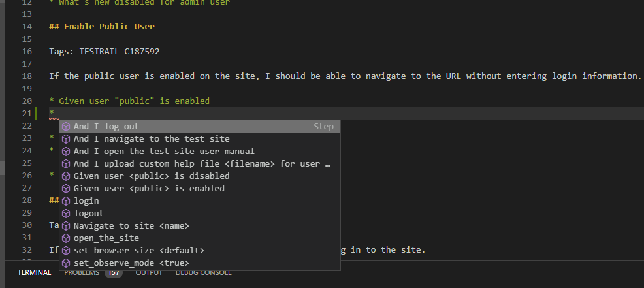Click the '## Enable Public User' heading

coord(102,27)
